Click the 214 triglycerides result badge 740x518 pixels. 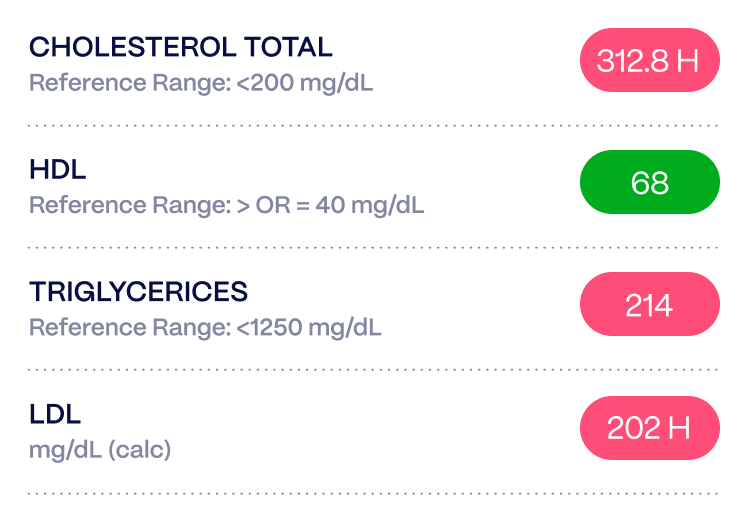coord(649,306)
